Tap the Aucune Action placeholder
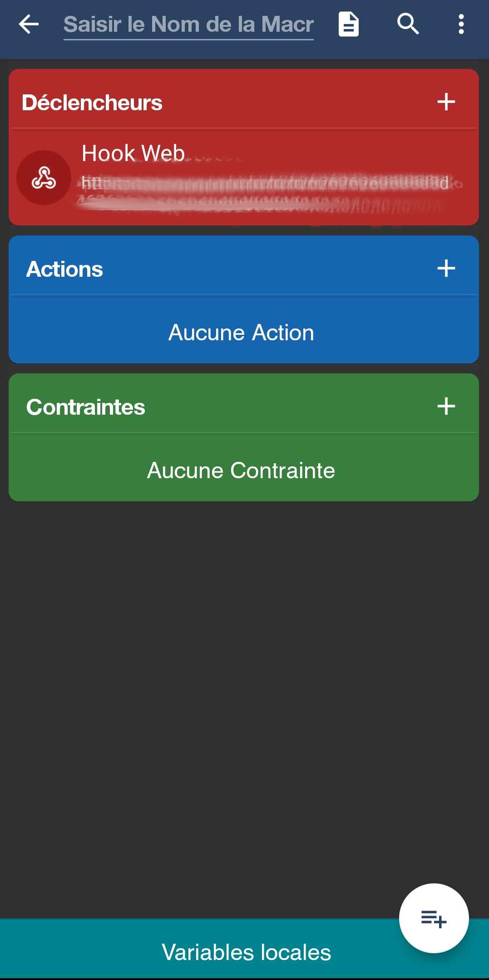 click(241, 333)
